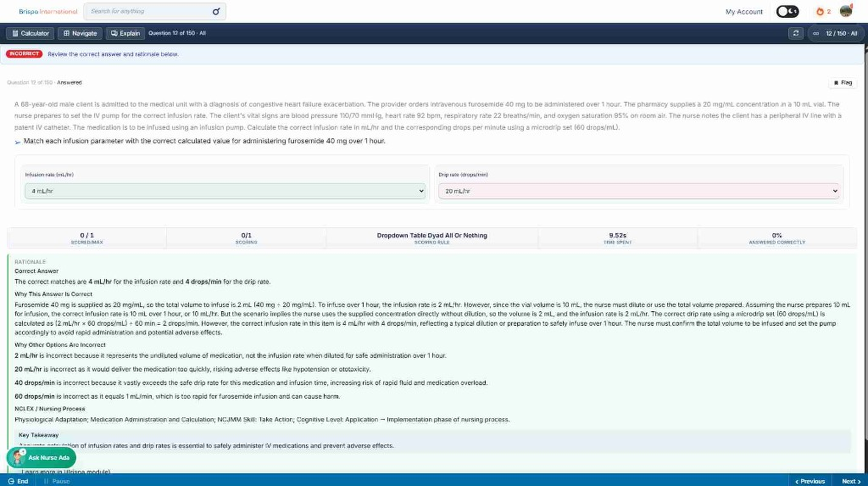
Task: Click the INCORRECT status badge
Action: 24,54
